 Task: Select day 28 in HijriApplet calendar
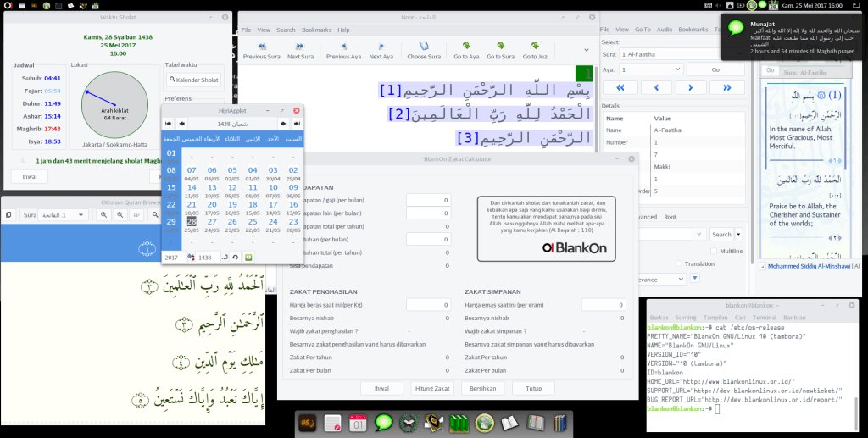pos(192,220)
